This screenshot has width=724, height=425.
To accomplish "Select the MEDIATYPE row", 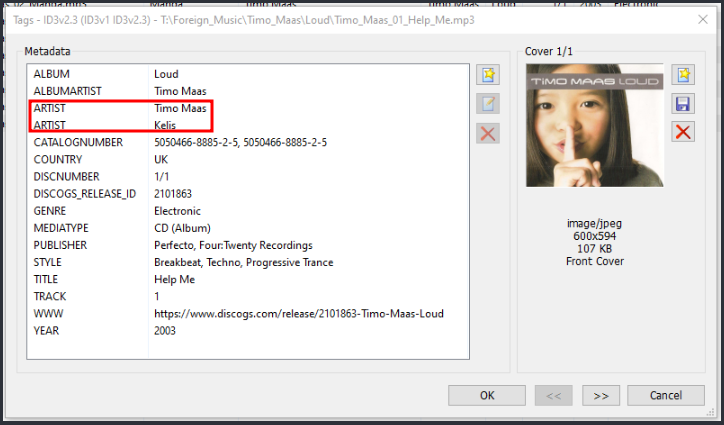I will (x=248, y=228).
